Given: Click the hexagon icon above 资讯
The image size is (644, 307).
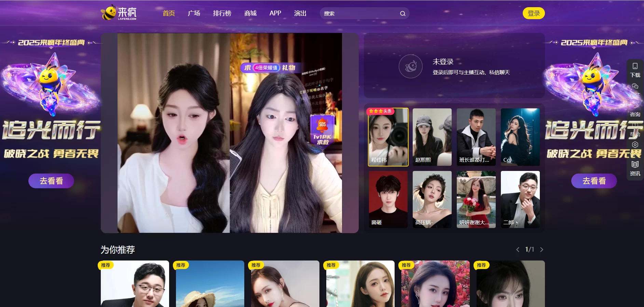Looking at the screenshot, I should (635, 145).
